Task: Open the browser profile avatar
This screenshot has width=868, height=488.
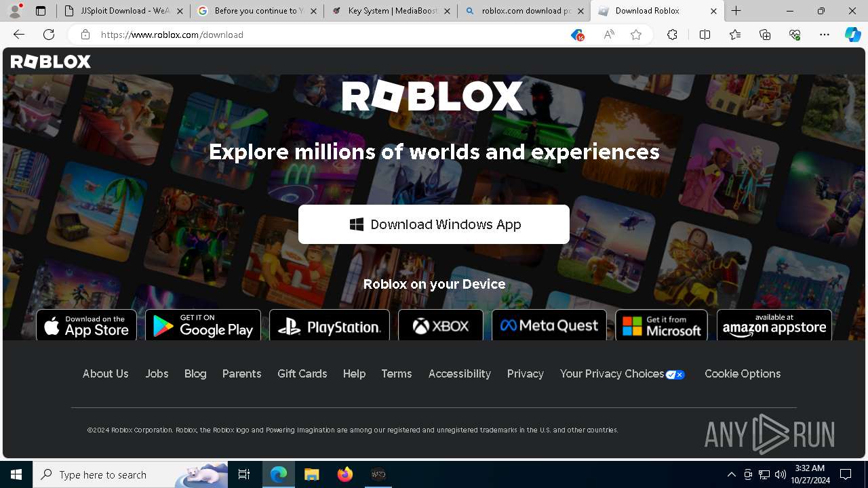Action: click(x=15, y=11)
